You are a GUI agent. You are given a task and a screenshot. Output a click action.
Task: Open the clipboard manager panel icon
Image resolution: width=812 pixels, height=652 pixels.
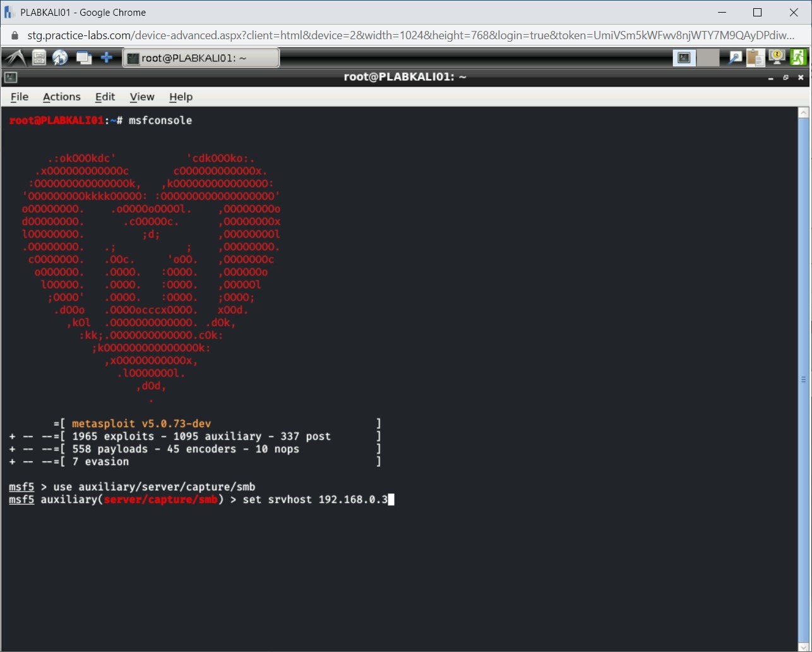755,57
